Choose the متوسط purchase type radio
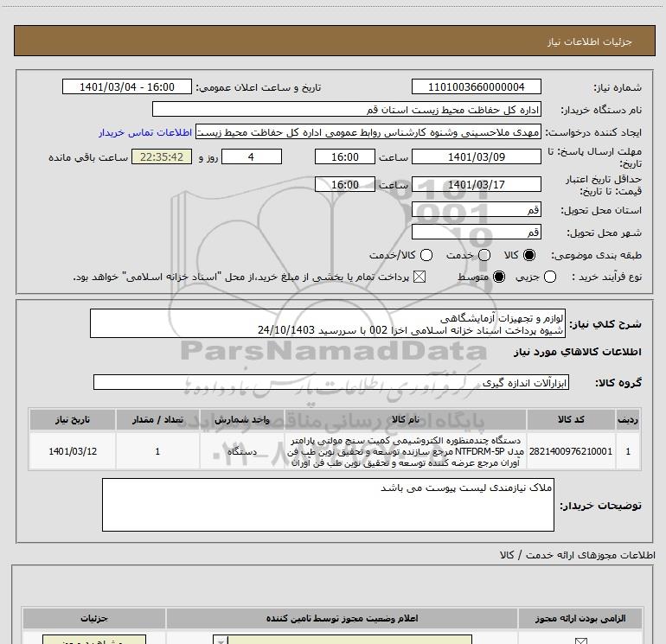Image resolution: width=666 pixels, height=644 pixels. [499, 277]
